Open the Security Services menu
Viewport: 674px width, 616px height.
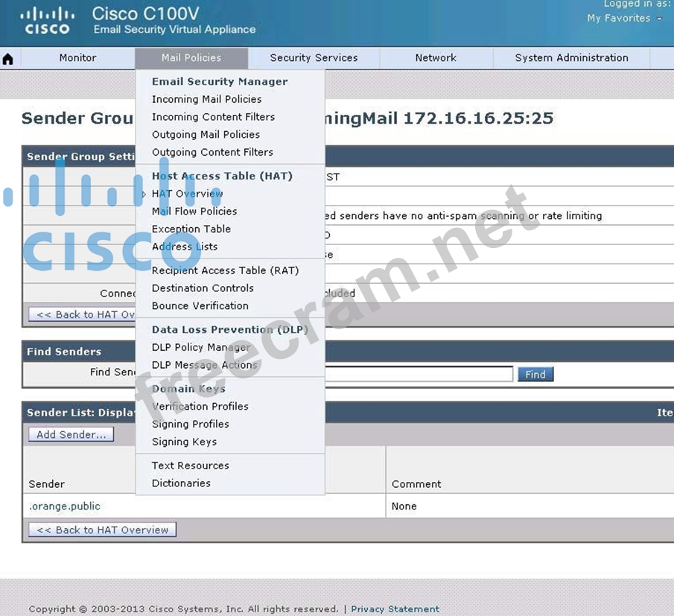314,58
